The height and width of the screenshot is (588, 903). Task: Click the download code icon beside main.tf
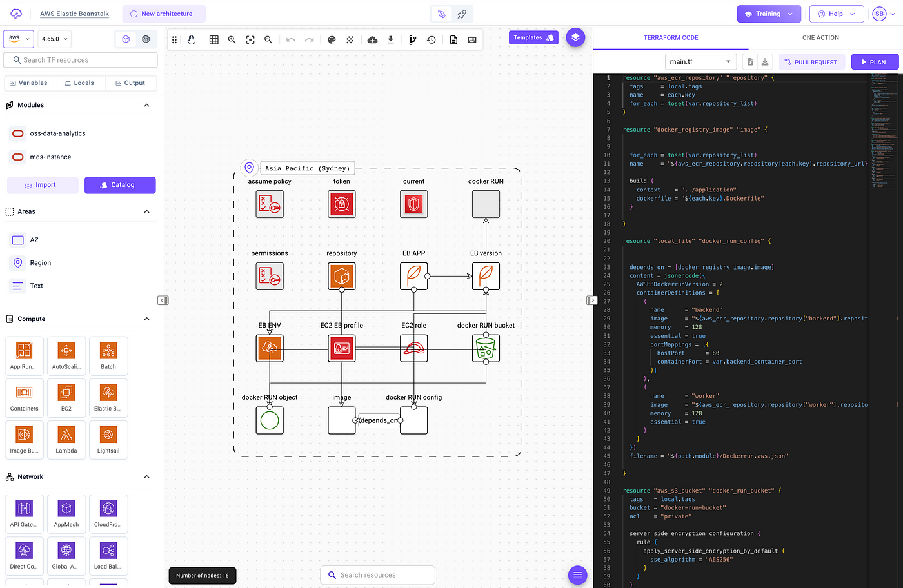765,62
